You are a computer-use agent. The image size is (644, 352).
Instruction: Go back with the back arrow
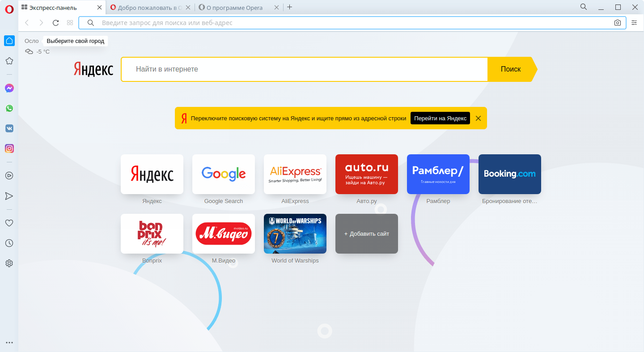27,23
